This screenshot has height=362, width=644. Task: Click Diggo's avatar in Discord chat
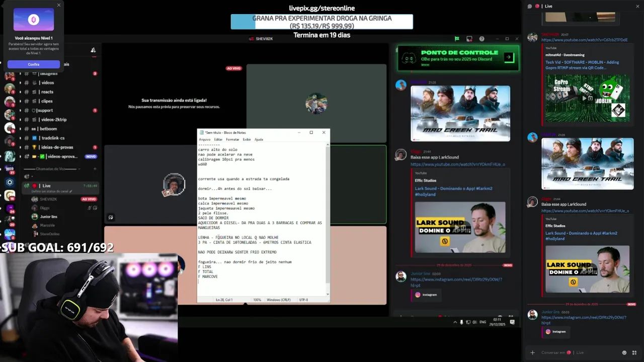[x=401, y=155]
